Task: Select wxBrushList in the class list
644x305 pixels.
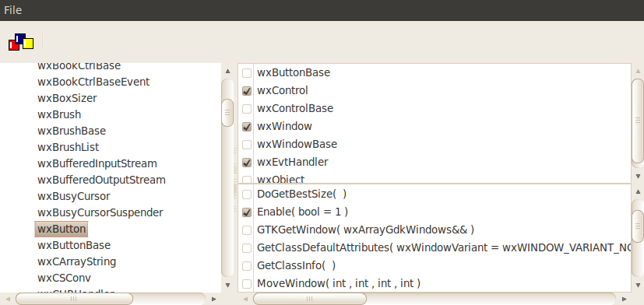Action: [69, 147]
